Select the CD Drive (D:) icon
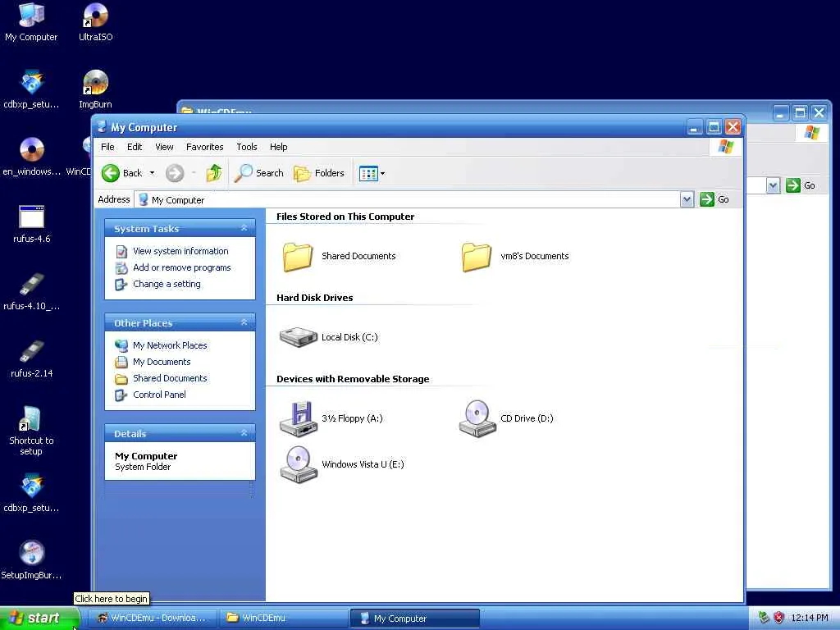 (x=506, y=418)
